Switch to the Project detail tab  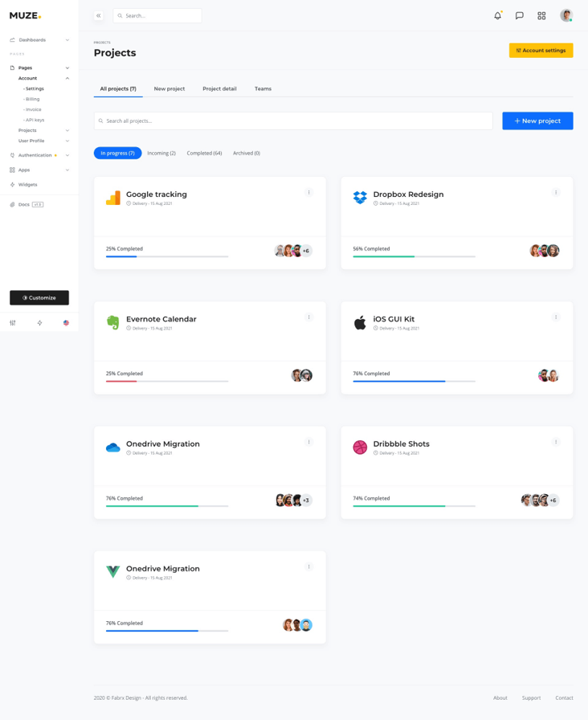pos(219,88)
